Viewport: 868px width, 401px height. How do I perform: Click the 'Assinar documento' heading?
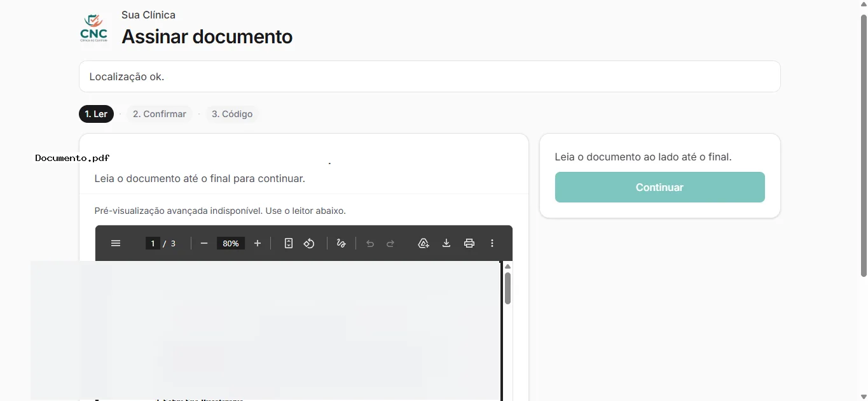pyautogui.click(x=207, y=37)
